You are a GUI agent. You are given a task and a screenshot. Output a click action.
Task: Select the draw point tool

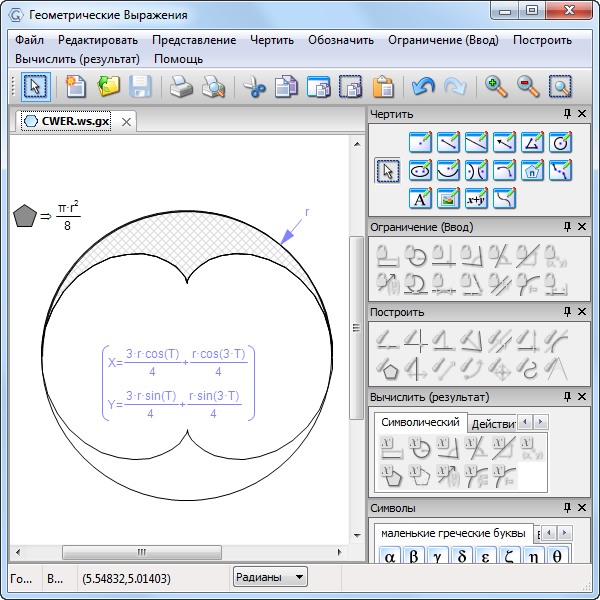(420, 142)
